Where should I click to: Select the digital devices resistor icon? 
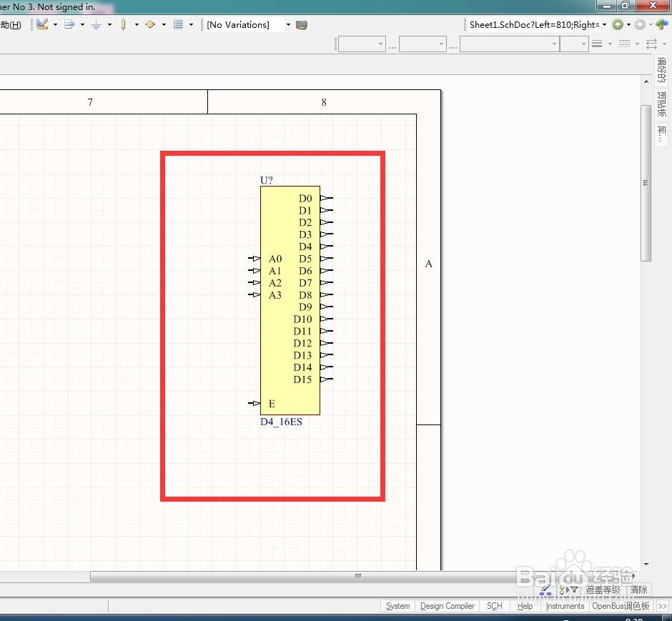tap(124, 24)
